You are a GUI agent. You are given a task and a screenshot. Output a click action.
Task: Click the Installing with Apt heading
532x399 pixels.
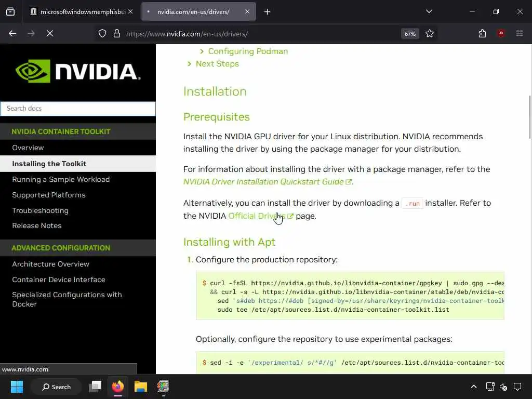tap(229, 242)
